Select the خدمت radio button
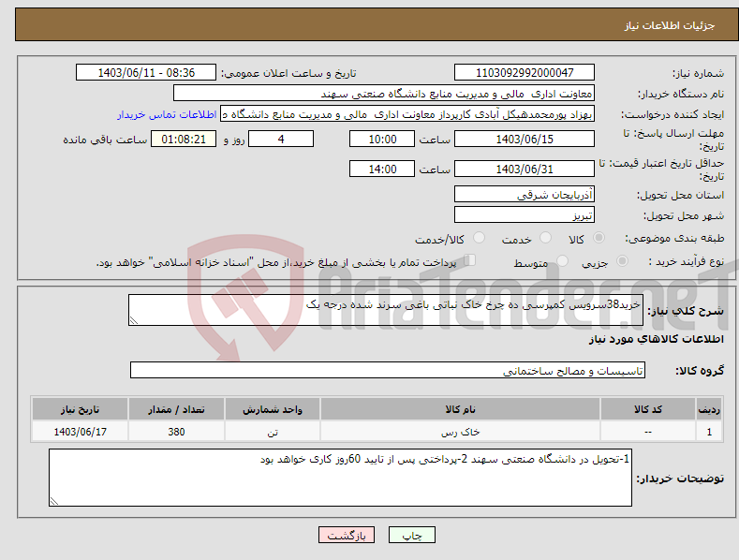Image resolution: width=739 pixels, height=560 pixels. [545, 238]
